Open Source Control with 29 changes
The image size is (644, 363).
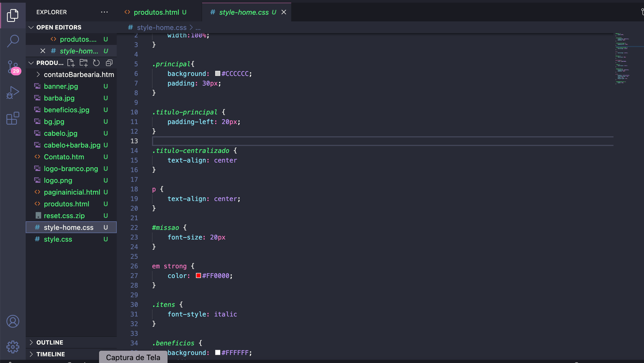[13, 67]
